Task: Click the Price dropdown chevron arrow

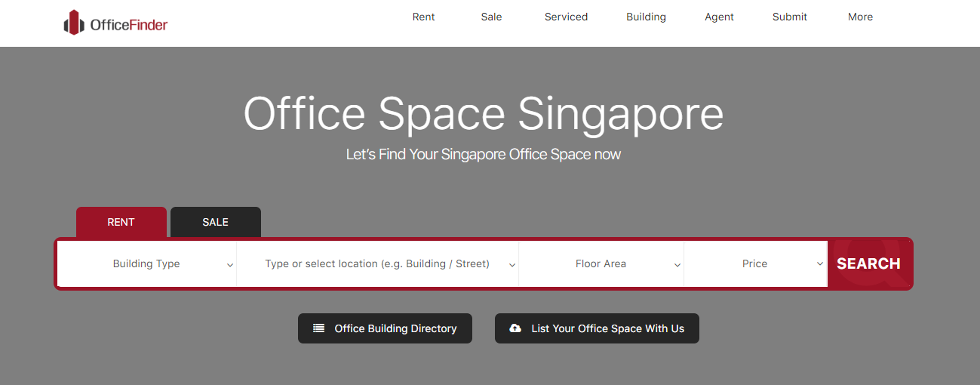Action: [820, 264]
